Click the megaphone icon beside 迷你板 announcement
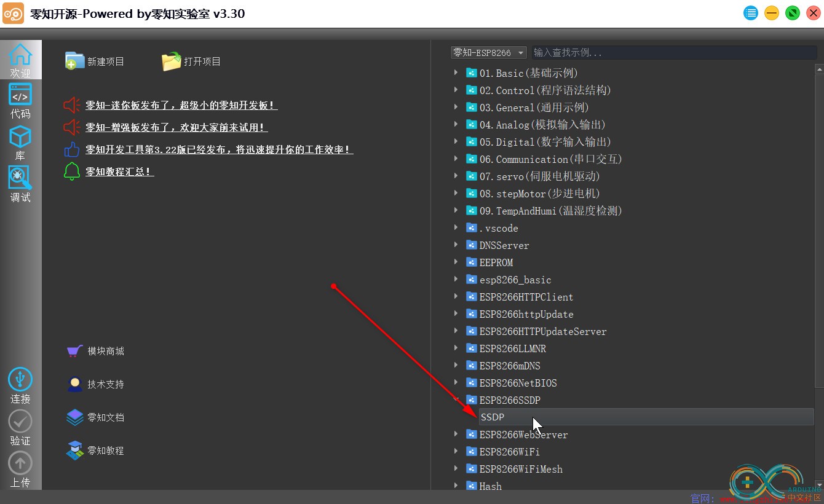824x504 pixels. coord(72,105)
